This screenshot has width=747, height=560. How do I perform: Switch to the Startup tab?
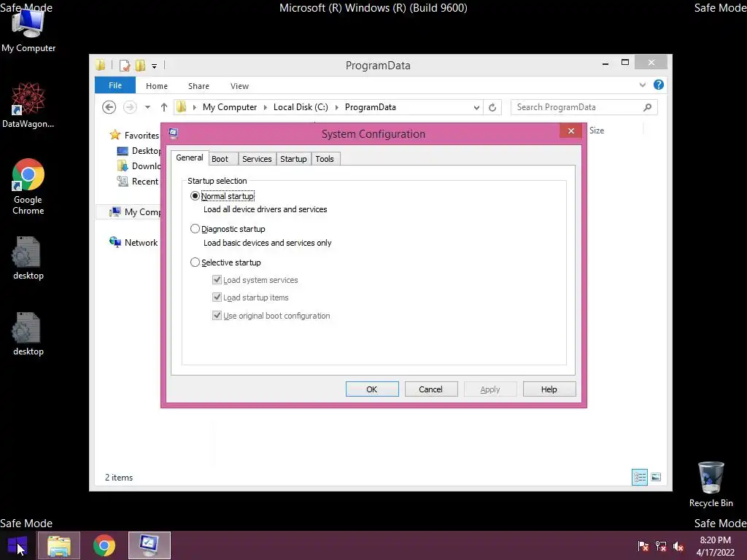tap(293, 159)
